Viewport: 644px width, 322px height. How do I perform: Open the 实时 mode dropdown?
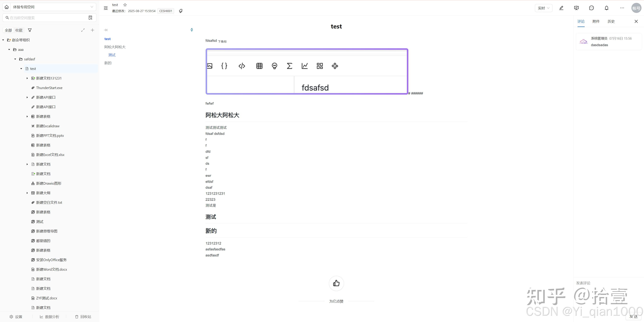click(x=544, y=8)
